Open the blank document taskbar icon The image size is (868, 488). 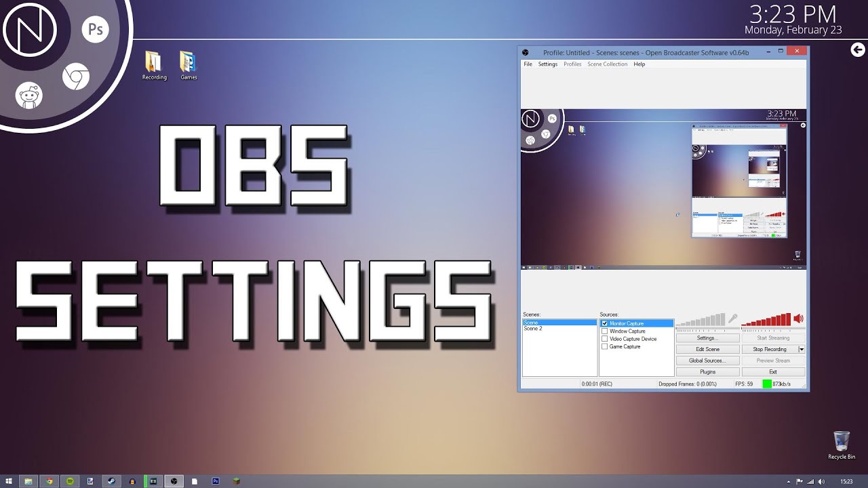[195, 481]
